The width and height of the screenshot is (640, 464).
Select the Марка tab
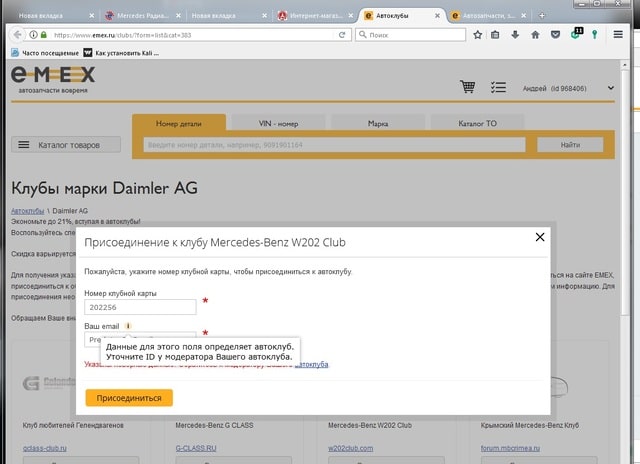pos(378,123)
